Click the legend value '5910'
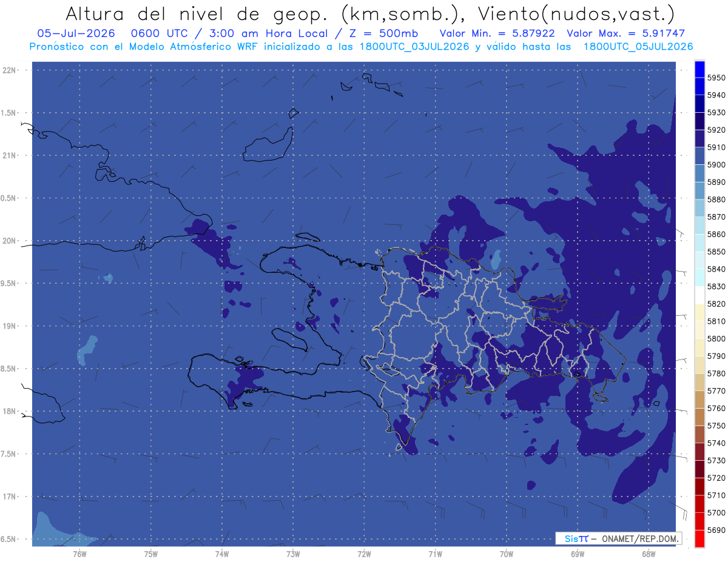The height and width of the screenshot is (562, 728). (716, 147)
